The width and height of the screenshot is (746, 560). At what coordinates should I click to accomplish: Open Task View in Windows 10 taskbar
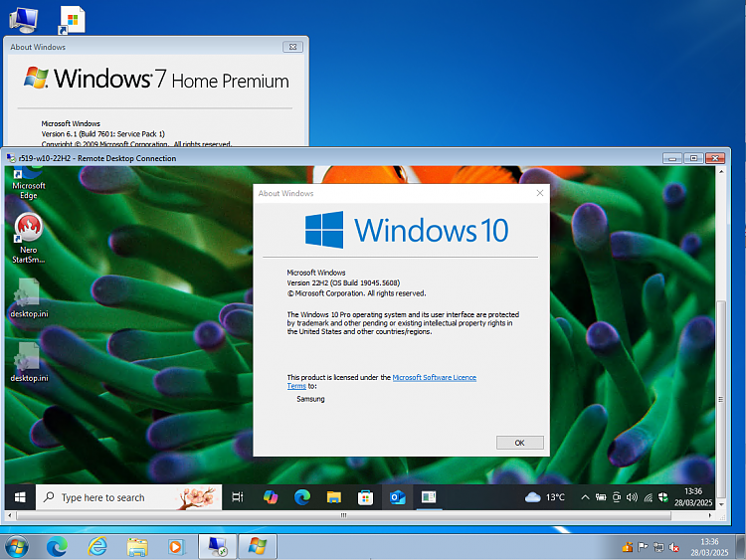tap(237, 497)
